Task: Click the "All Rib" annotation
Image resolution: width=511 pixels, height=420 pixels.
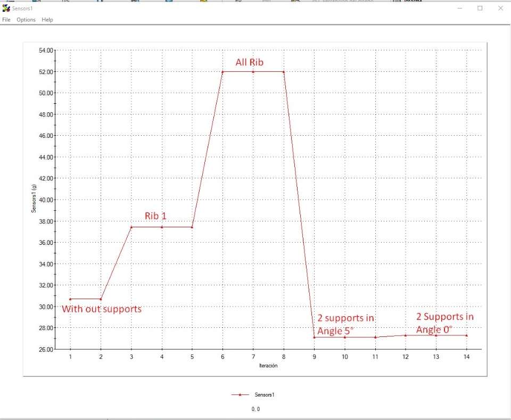Action: [x=249, y=62]
